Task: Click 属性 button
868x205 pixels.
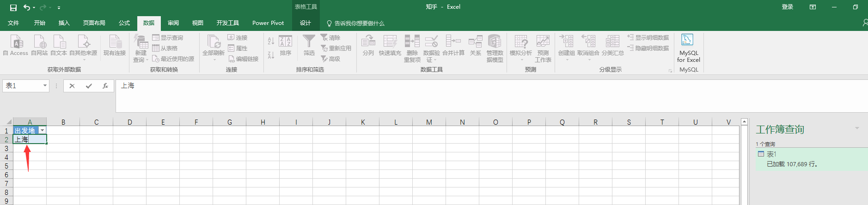Action: click(x=238, y=48)
